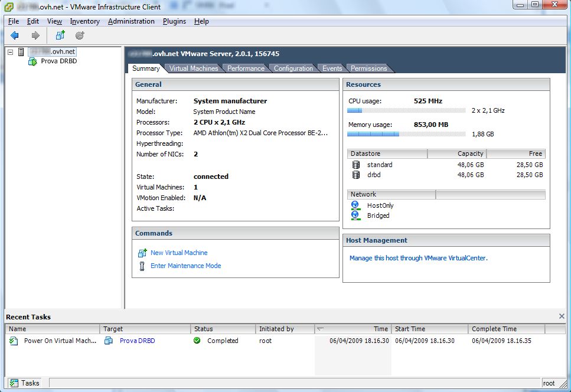Click the drbd datastore icon
Screen dimensions: 571x392
tap(356, 175)
